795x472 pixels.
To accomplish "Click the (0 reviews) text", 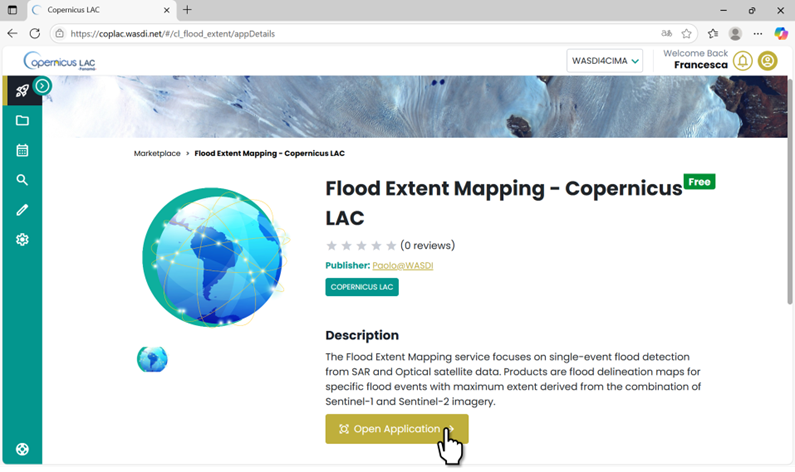I will click(427, 245).
